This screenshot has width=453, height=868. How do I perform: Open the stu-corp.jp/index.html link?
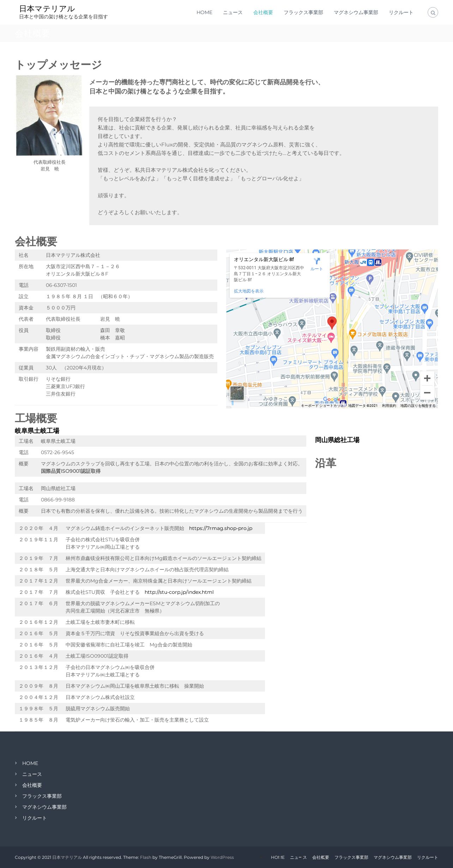pyautogui.click(x=179, y=592)
